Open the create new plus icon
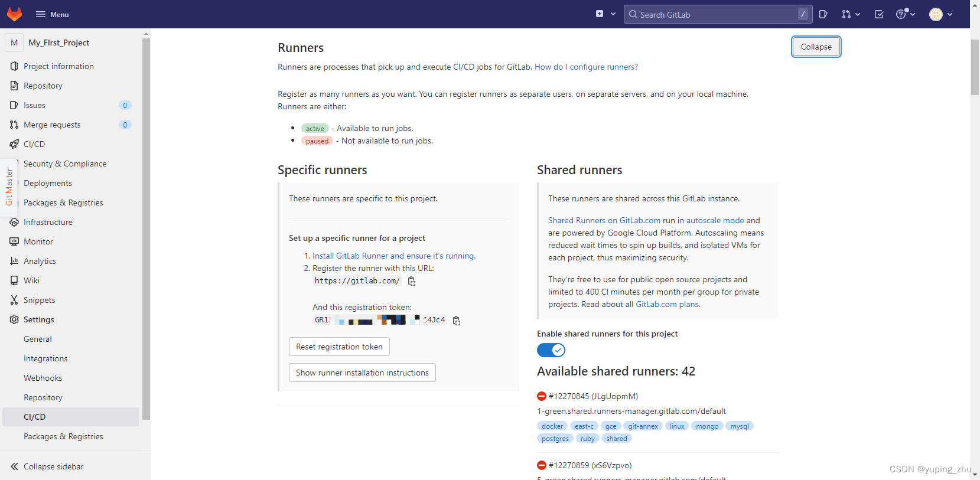The image size is (980, 480). 600,14
